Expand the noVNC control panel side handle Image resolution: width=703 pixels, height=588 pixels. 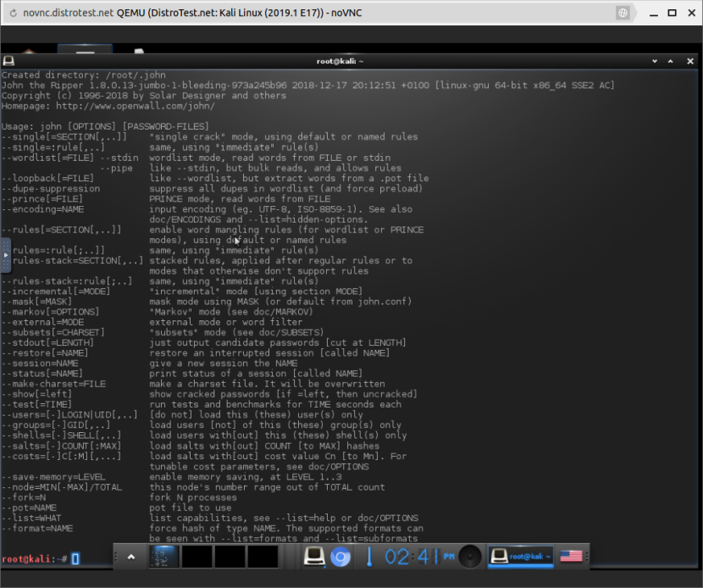(x=5, y=255)
